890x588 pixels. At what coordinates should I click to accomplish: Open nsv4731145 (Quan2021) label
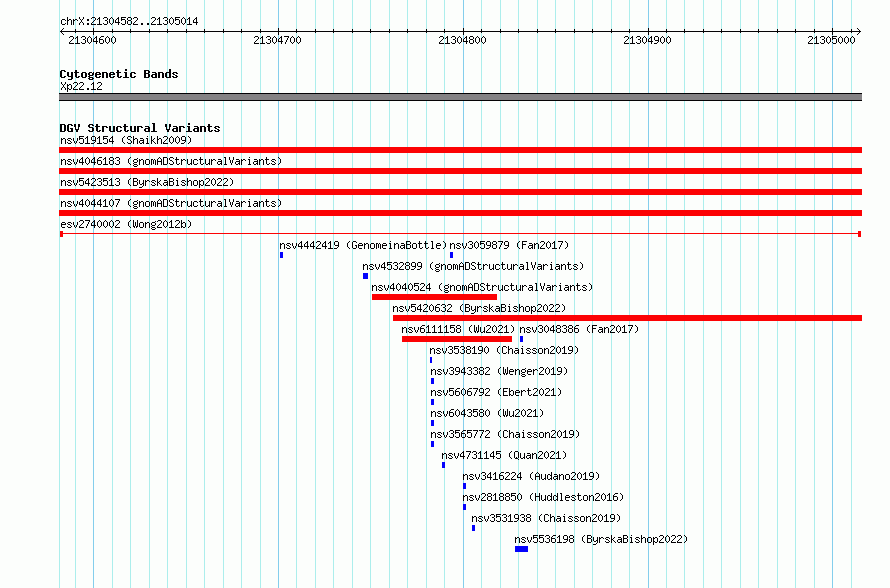[504, 455]
